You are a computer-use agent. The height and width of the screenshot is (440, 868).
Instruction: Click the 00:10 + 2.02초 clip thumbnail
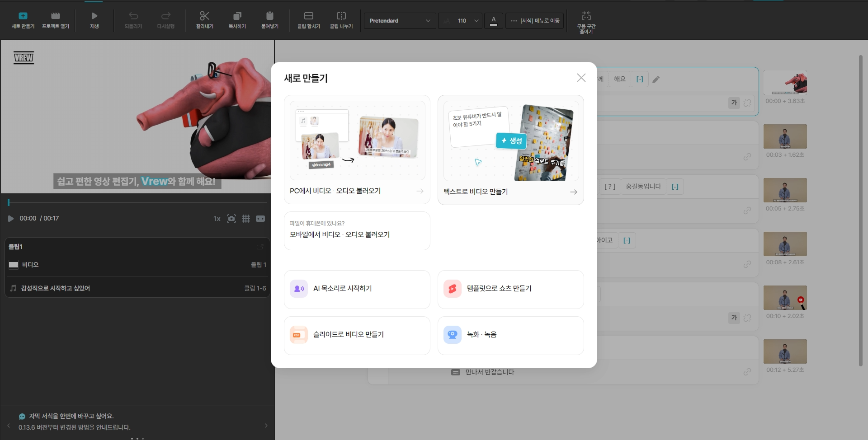(785, 298)
